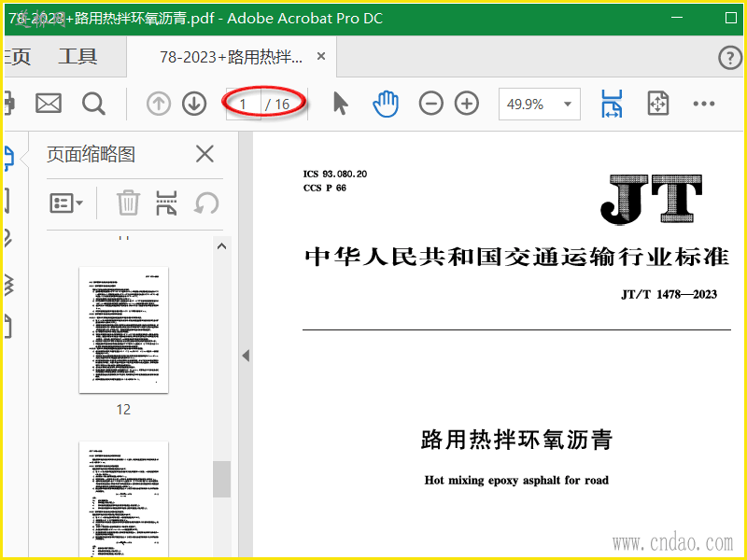The height and width of the screenshot is (560, 747).
Task: Show more toolbar tools ellipsis
Action: (x=704, y=104)
